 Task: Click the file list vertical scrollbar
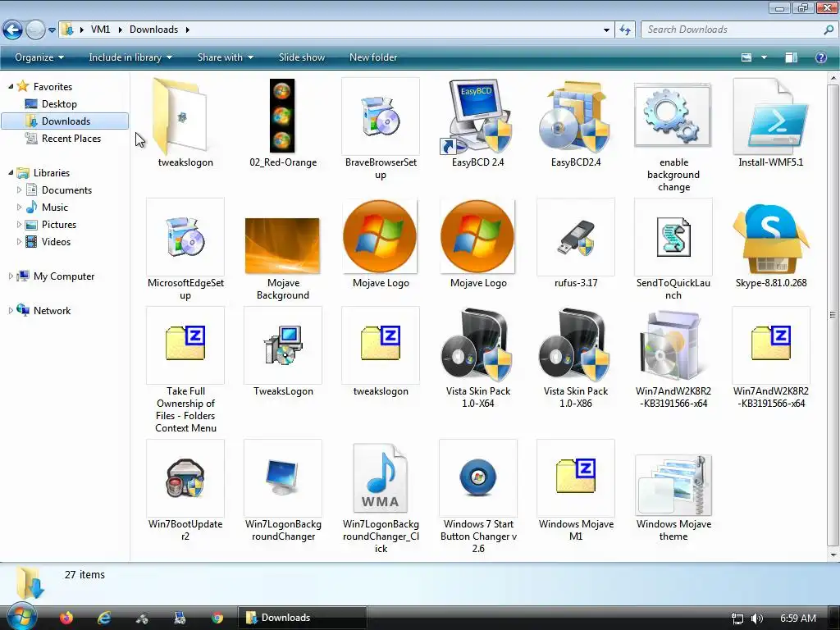(833, 316)
